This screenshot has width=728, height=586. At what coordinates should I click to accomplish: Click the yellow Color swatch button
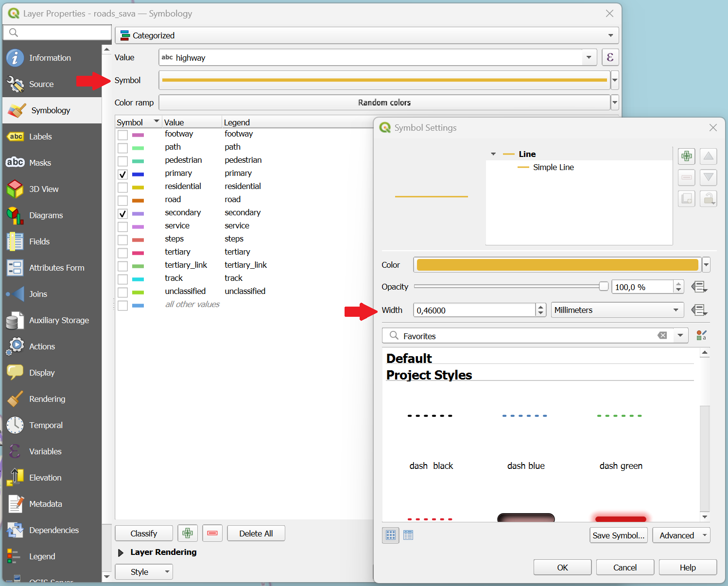pyautogui.click(x=557, y=265)
